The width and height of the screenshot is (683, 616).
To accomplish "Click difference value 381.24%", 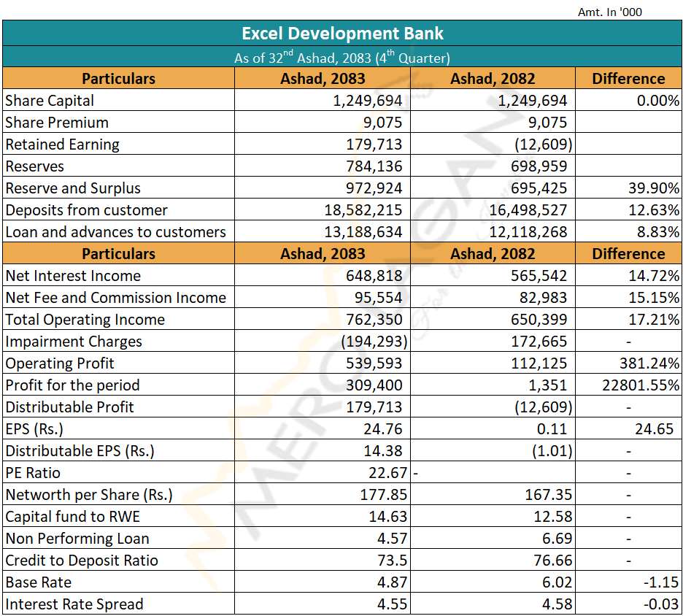I will tap(649, 363).
